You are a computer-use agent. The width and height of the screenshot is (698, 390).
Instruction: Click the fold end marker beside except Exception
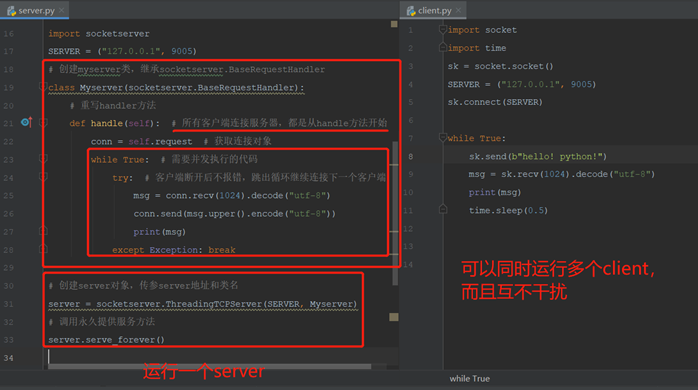coord(43,249)
